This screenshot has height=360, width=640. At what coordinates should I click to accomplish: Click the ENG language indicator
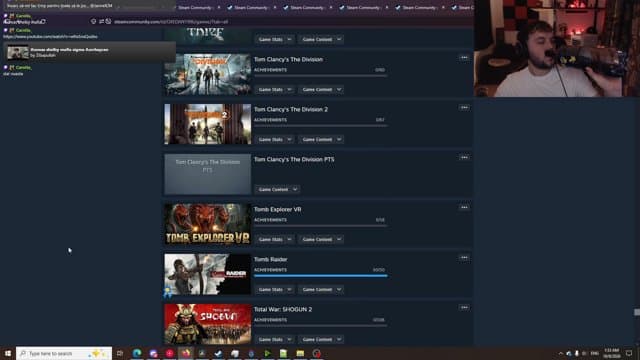(x=595, y=353)
